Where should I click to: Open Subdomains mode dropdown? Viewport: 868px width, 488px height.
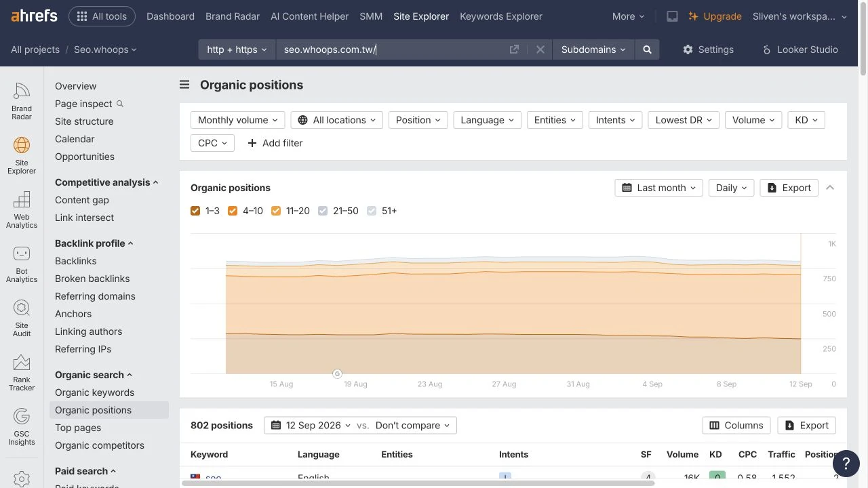593,49
